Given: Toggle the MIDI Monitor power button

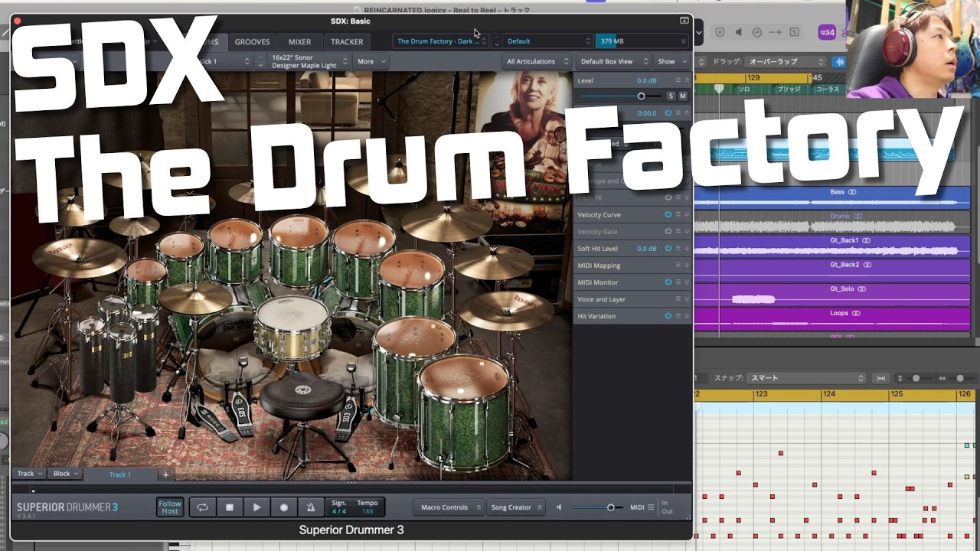Looking at the screenshot, I should [668, 282].
